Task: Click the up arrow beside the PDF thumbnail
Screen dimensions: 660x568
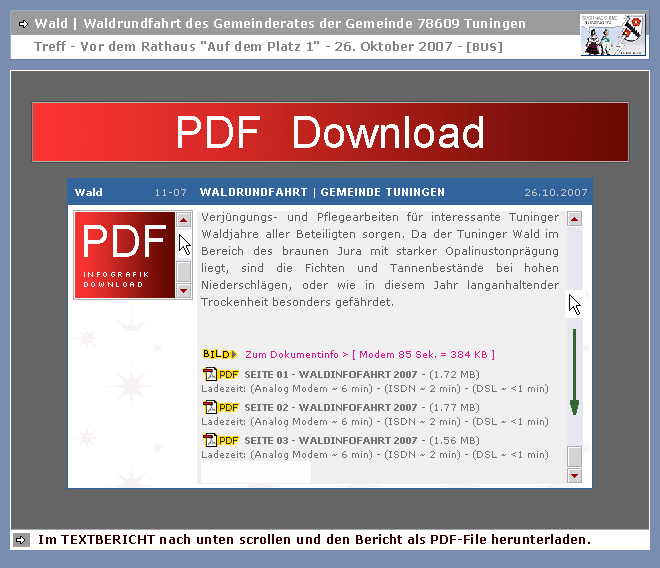Action: coord(184,219)
